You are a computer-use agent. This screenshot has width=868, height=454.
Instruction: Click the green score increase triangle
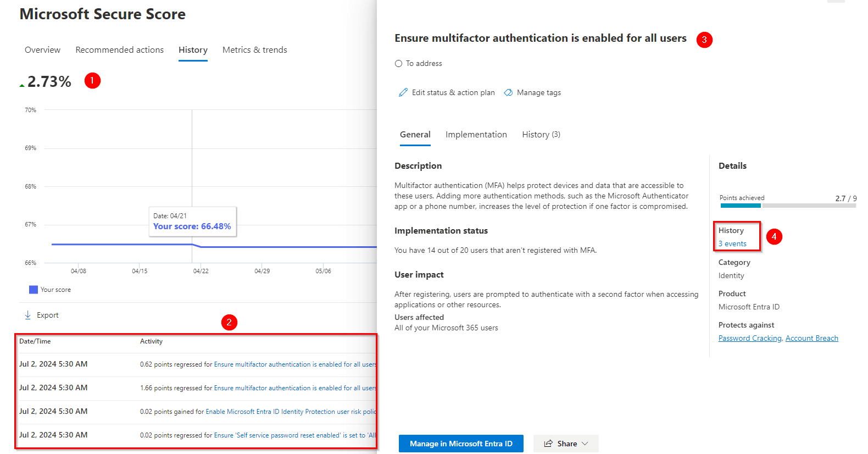tap(22, 85)
